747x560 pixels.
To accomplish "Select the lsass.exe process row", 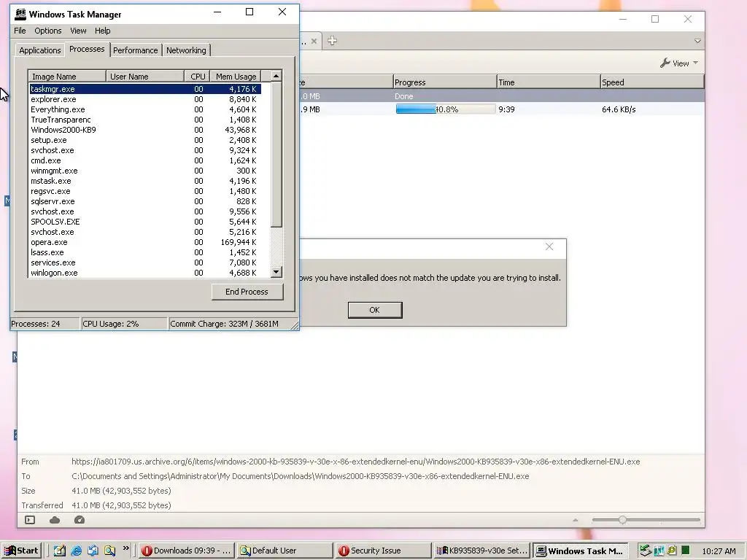I will (x=145, y=252).
